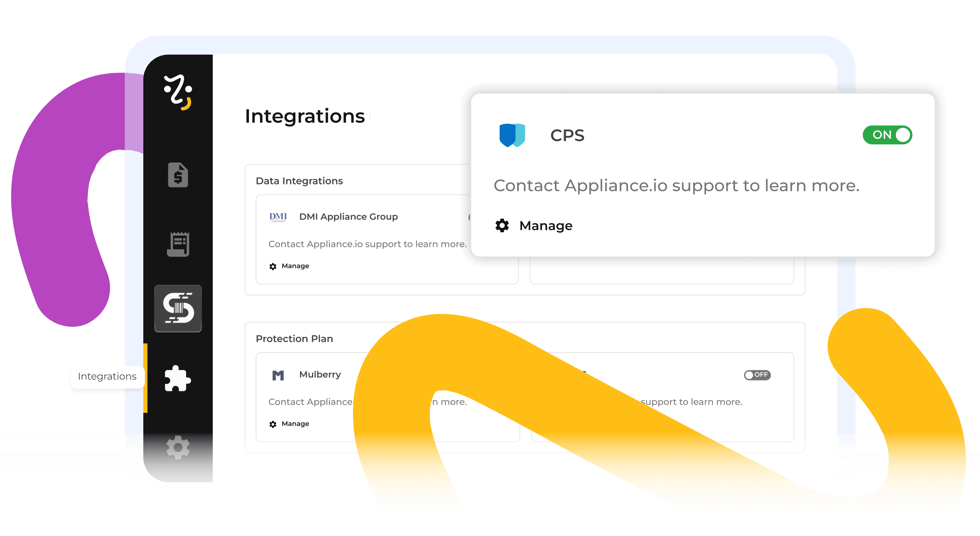Open the dollar invoice document icon

tap(178, 175)
